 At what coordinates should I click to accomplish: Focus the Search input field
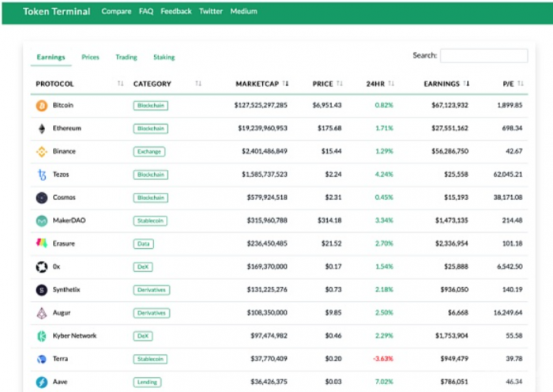(x=483, y=56)
